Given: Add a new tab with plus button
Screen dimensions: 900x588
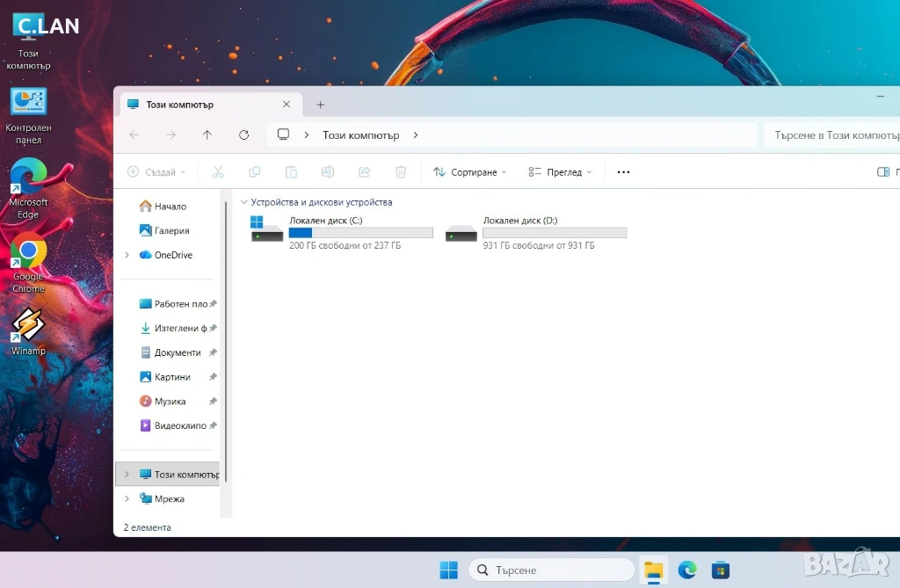Looking at the screenshot, I should coord(320,105).
